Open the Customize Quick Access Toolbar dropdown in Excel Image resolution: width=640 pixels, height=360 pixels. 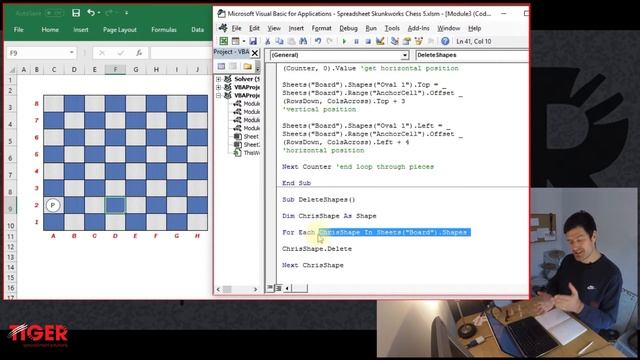click(127, 13)
